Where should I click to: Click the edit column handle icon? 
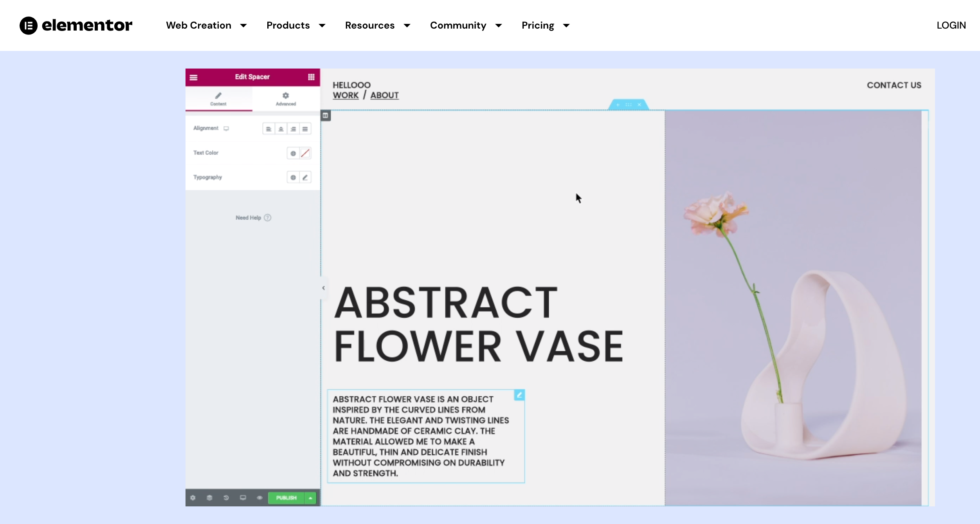point(325,116)
